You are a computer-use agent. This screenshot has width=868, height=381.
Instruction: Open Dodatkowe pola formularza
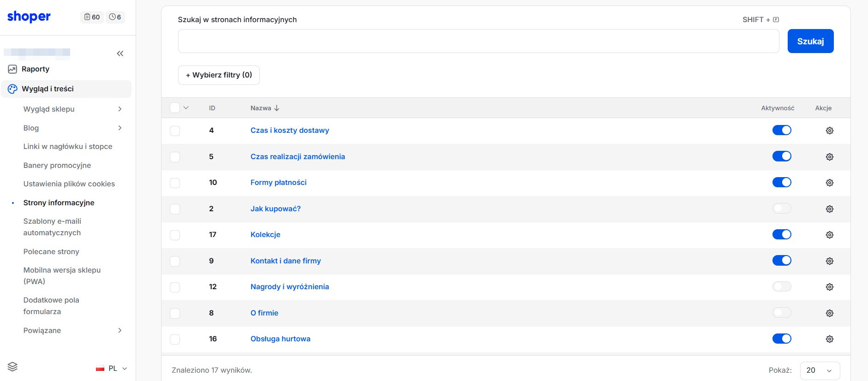(x=51, y=306)
